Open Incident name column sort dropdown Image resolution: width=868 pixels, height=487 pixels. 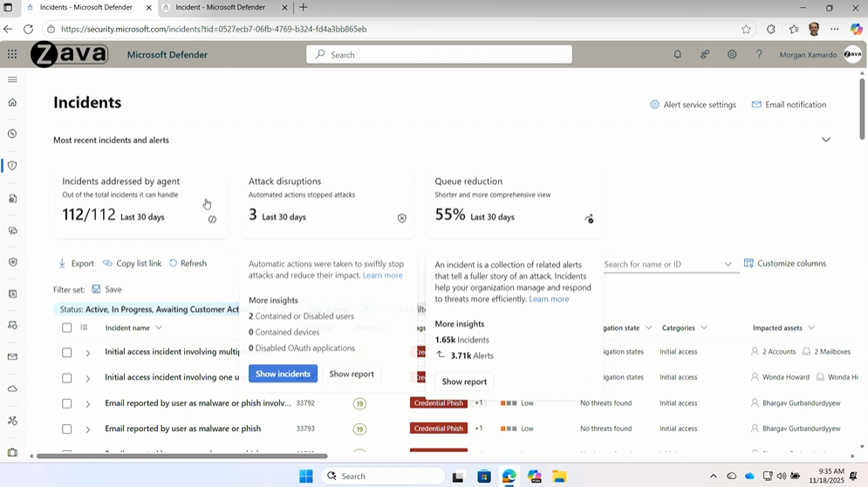(159, 327)
